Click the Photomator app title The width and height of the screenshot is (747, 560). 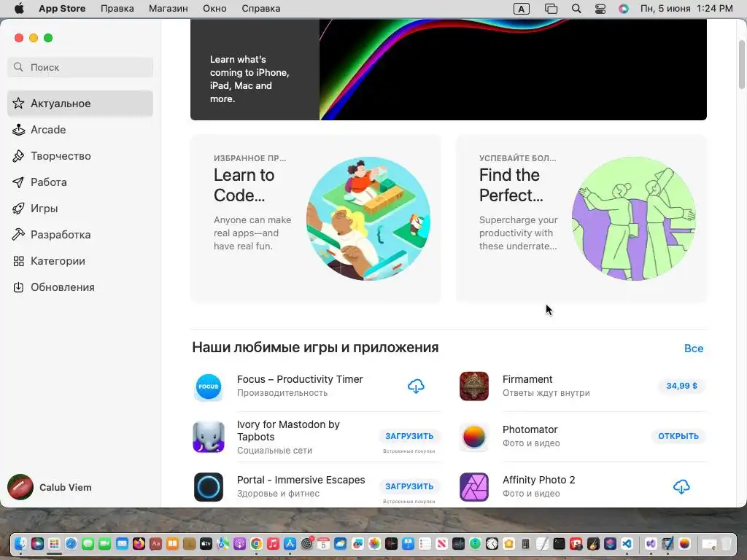click(530, 429)
